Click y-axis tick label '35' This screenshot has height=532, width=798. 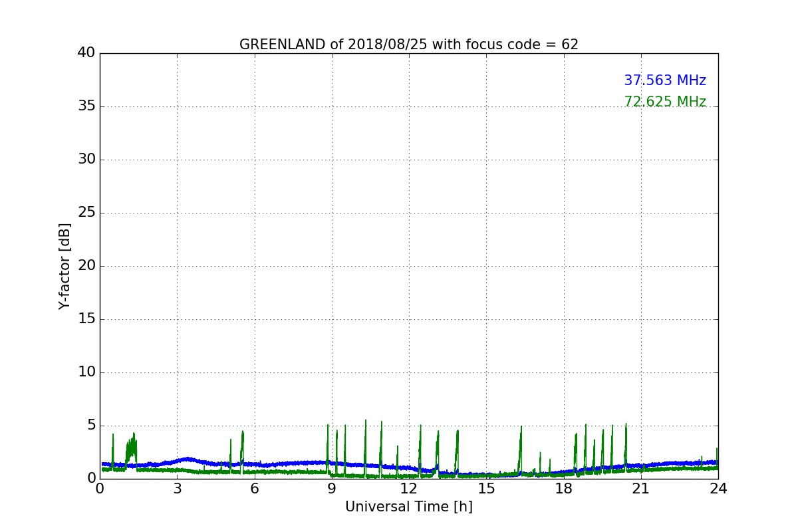pos(86,106)
